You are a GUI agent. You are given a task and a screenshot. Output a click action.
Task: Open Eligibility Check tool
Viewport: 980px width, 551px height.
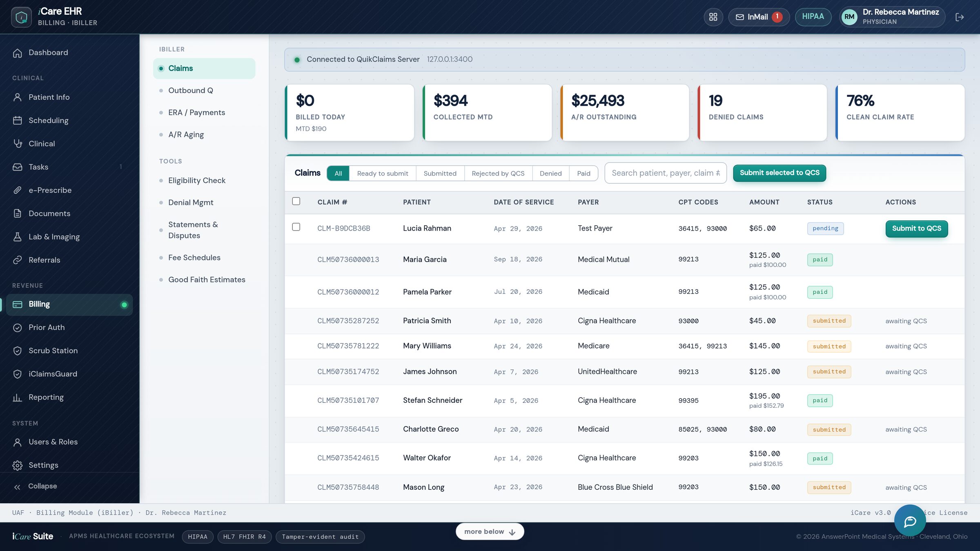pos(204,180)
